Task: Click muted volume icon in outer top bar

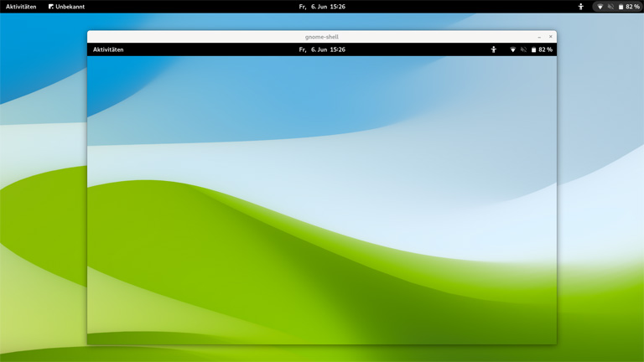Action: [x=610, y=7]
